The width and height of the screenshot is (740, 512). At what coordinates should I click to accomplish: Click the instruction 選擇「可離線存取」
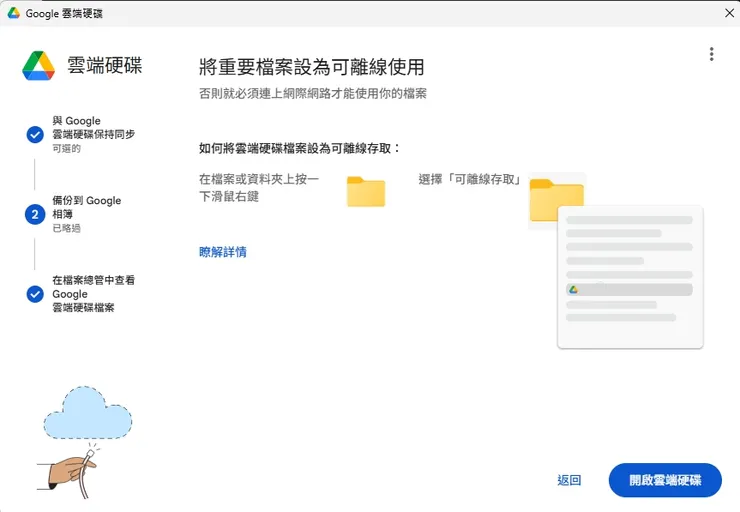(469, 179)
